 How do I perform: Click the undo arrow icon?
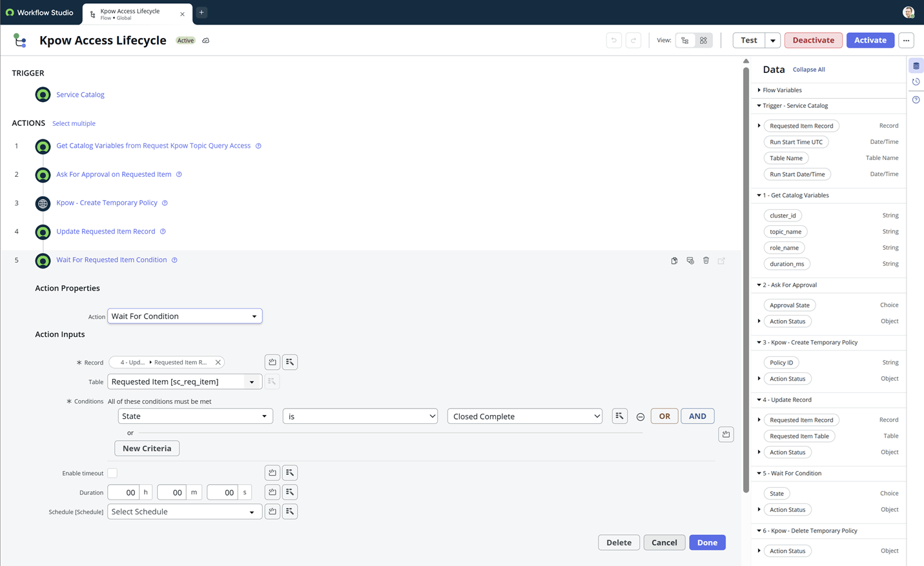coord(613,40)
